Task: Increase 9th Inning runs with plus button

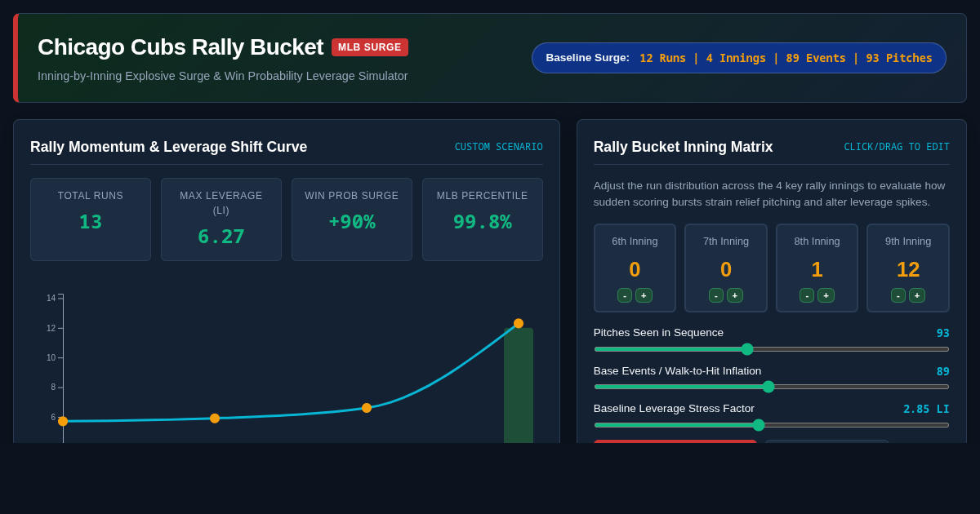Action: [x=917, y=295]
